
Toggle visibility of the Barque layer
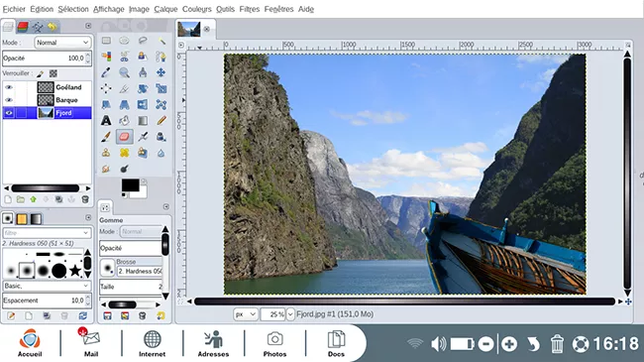click(9, 100)
